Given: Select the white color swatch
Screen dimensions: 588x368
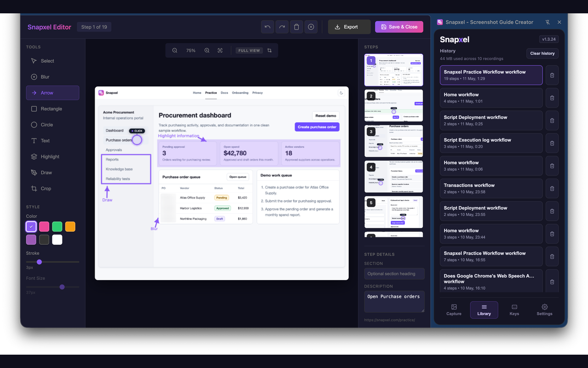Looking at the screenshot, I should point(57,240).
